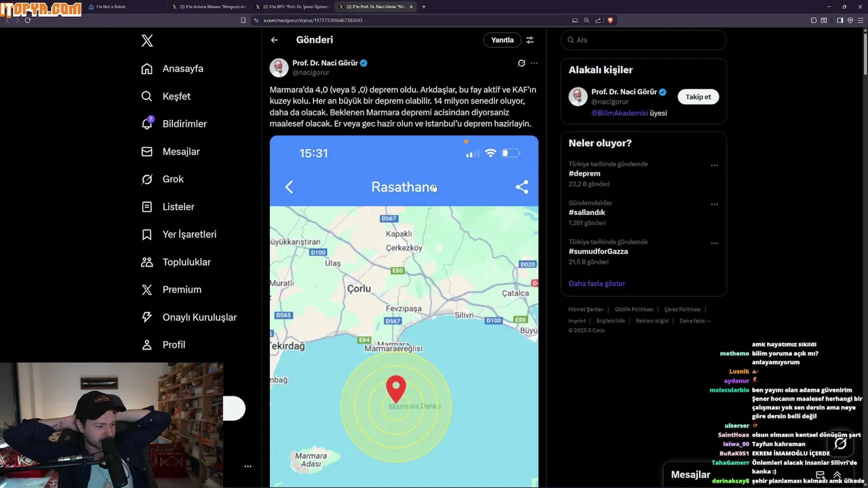This screenshot has width=868, height=488.
Task: Click the Ara search field
Action: (x=644, y=40)
